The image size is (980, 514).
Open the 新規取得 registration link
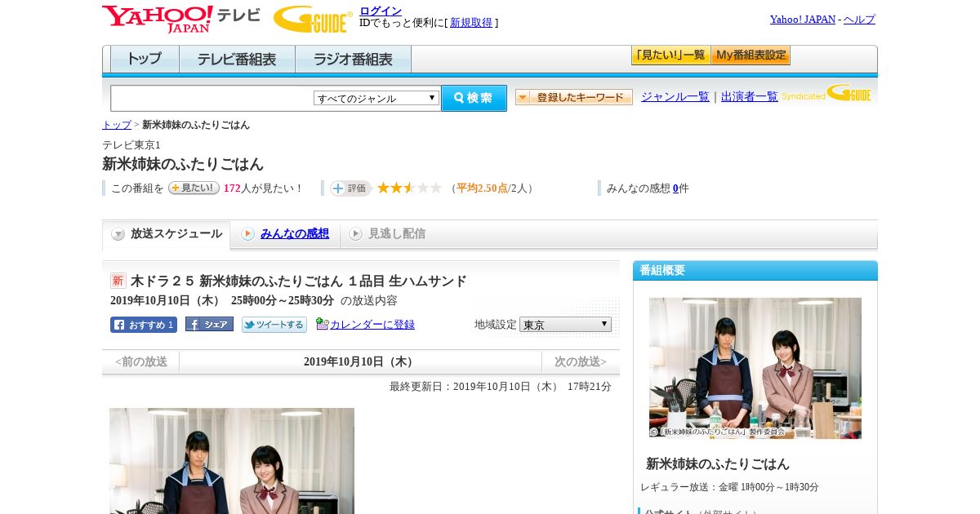471,23
